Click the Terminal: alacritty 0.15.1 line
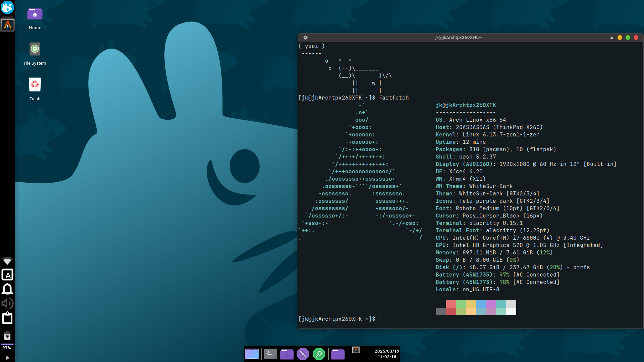This screenshot has width=644, height=362. (479, 223)
